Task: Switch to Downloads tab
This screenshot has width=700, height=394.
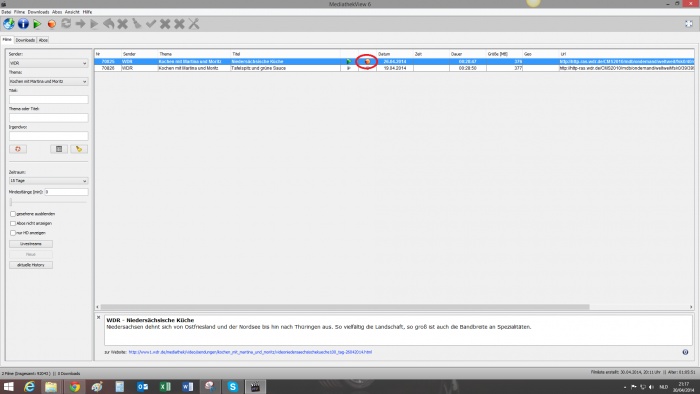Action: [x=25, y=40]
